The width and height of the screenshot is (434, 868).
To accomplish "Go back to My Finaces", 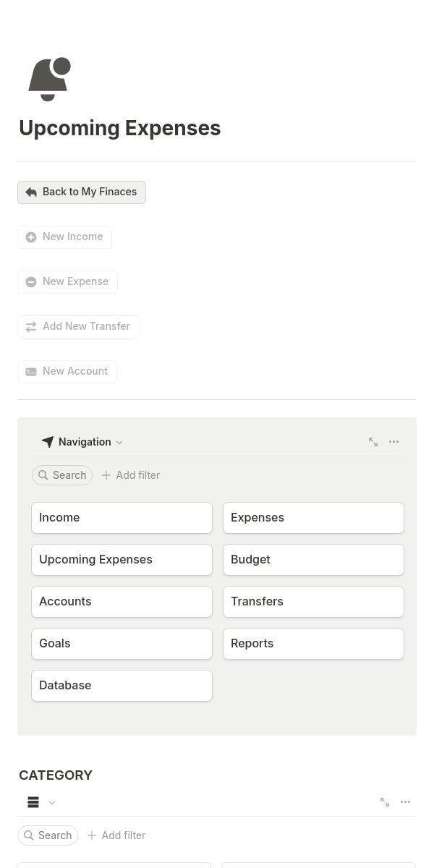I will click(82, 192).
